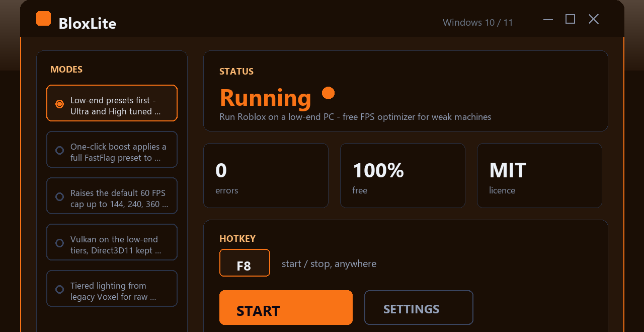Click the 'start / stop, anywhere' text
This screenshot has height=332, width=644.
pos(329,264)
